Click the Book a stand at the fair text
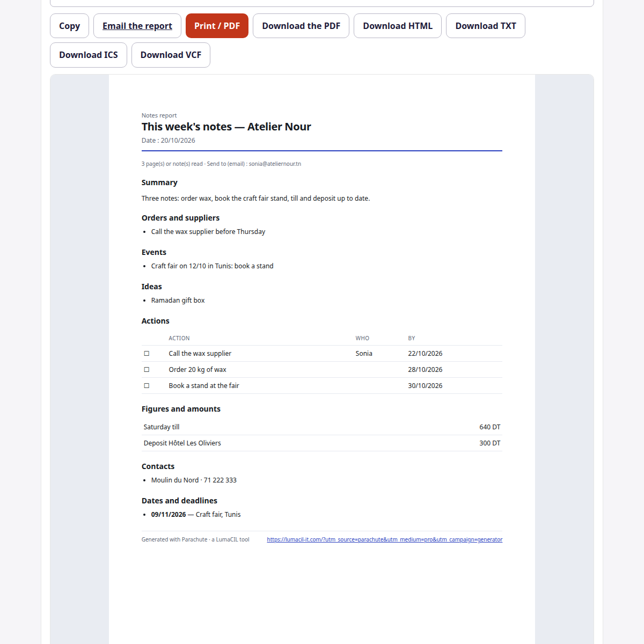 [204, 386]
